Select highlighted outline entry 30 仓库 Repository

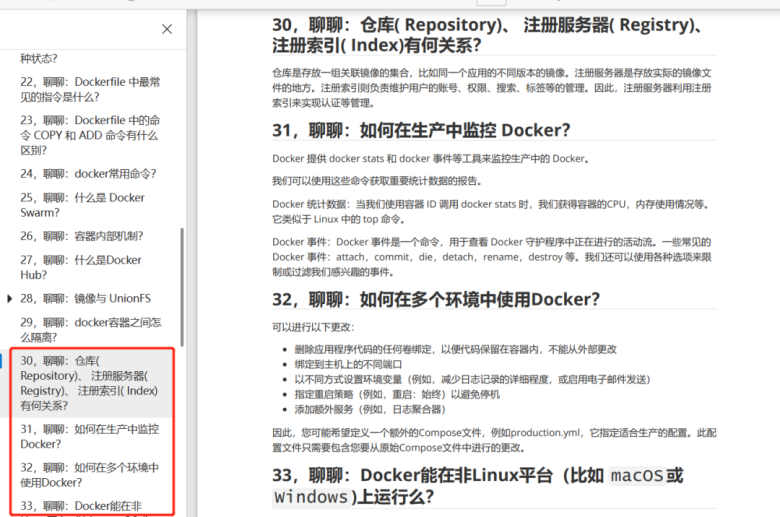coord(89,383)
